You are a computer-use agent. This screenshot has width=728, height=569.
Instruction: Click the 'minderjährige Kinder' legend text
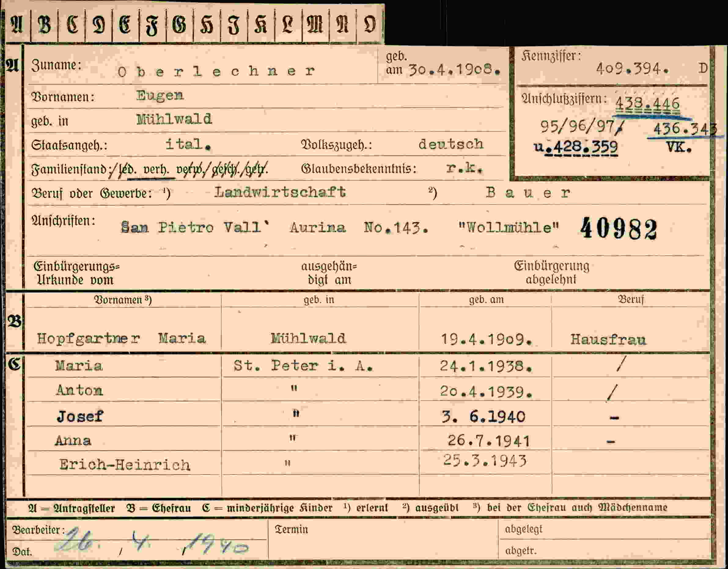point(279,508)
